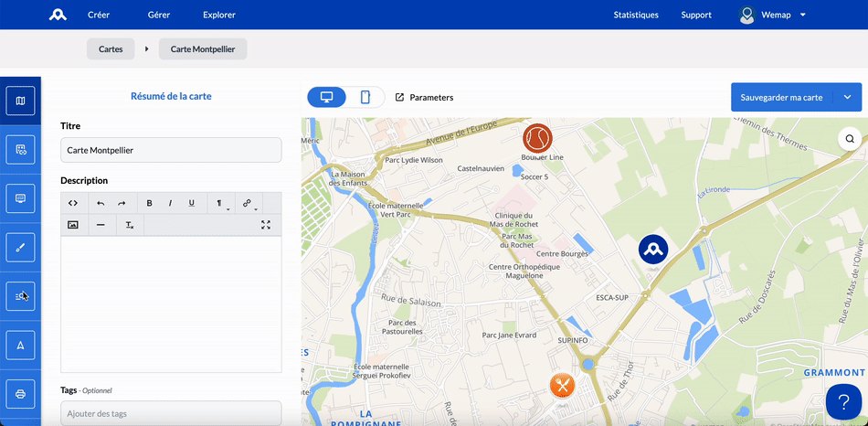
Task: Insert horizontal line in description
Action: pyautogui.click(x=101, y=225)
